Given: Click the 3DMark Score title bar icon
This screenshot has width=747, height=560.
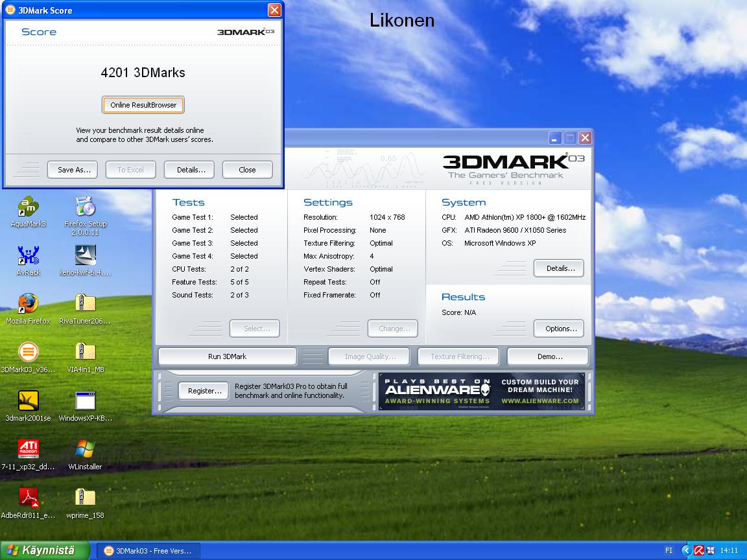Looking at the screenshot, I should [x=10, y=10].
